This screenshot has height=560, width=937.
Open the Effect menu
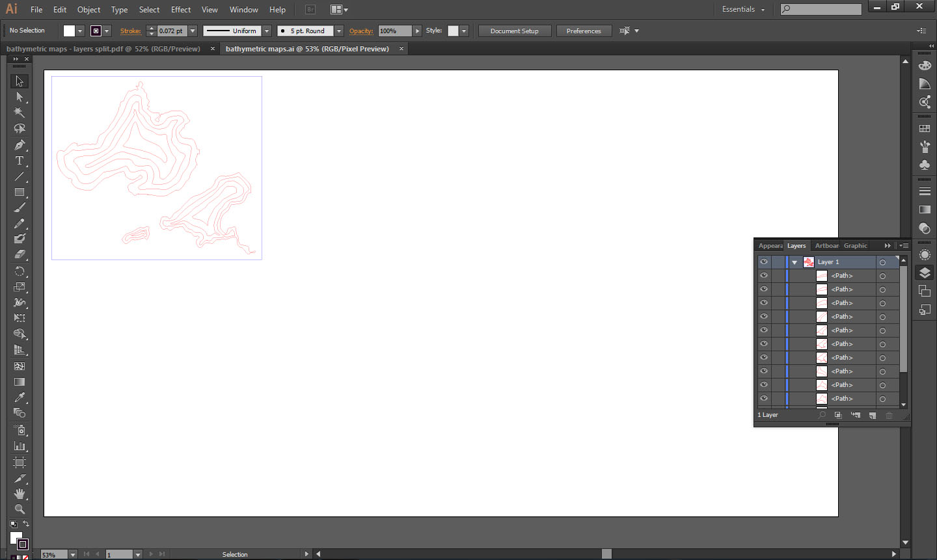(x=181, y=9)
